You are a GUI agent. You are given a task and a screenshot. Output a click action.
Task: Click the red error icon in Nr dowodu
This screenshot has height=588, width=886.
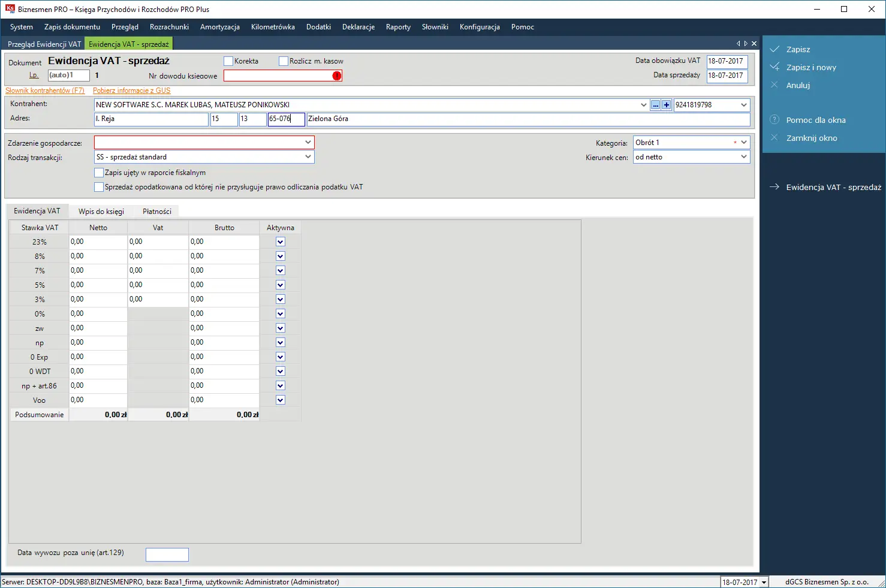(x=337, y=76)
